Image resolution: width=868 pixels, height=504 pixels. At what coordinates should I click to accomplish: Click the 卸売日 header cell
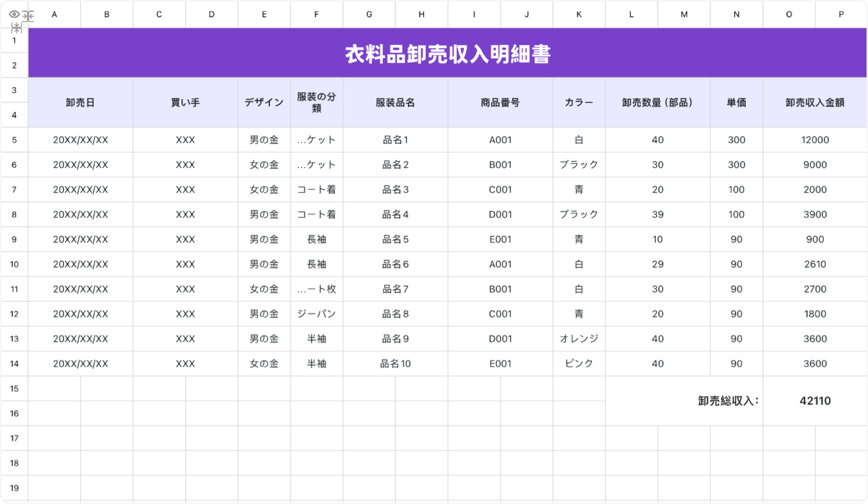tap(80, 103)
